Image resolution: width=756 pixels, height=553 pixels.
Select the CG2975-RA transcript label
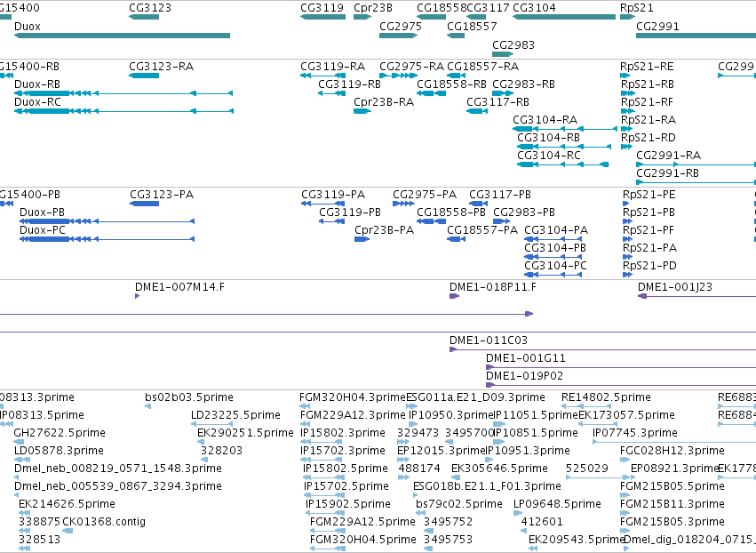(411, 67)
